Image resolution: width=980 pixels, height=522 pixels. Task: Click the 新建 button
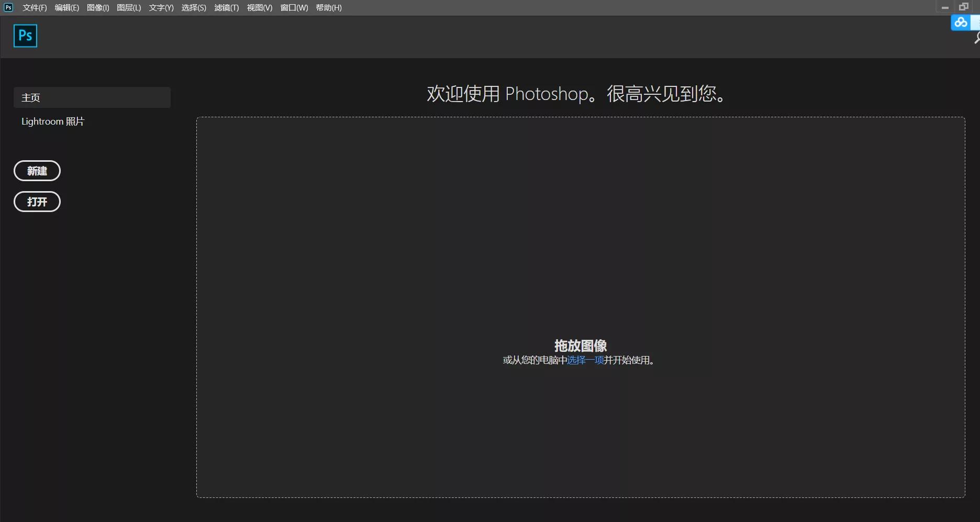[x=37, y=171]
